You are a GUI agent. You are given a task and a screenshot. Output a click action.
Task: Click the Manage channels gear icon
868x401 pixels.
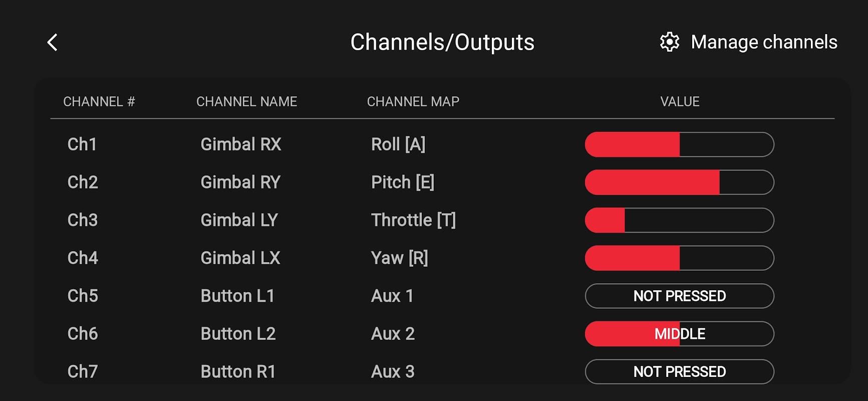pos(669,42)
